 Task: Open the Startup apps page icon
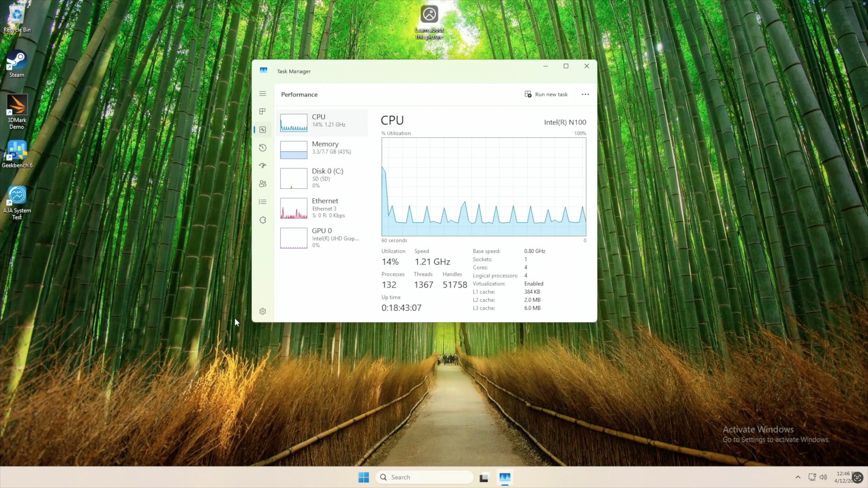[x=263, y=166]
